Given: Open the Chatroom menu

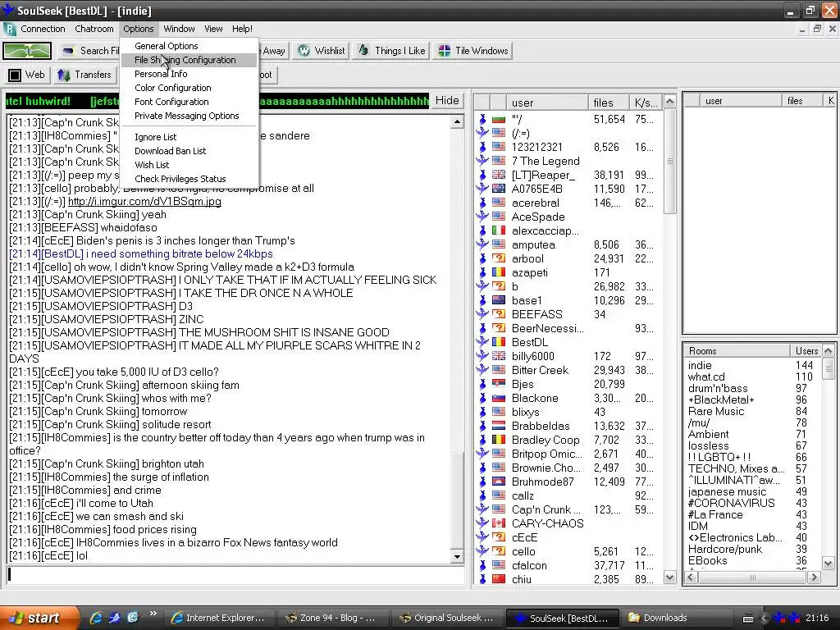Looking at the screenshot, I should coord(94,29).
